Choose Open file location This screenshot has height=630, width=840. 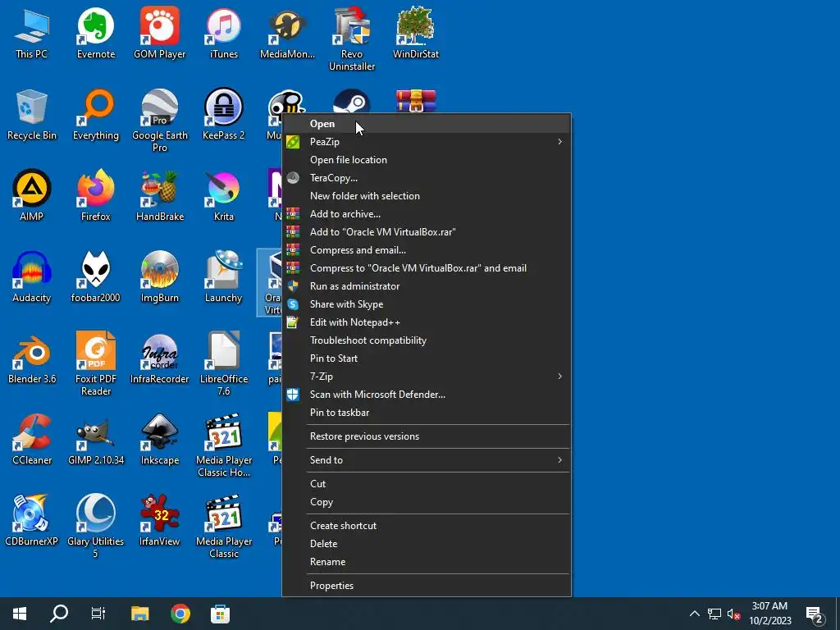427,160
